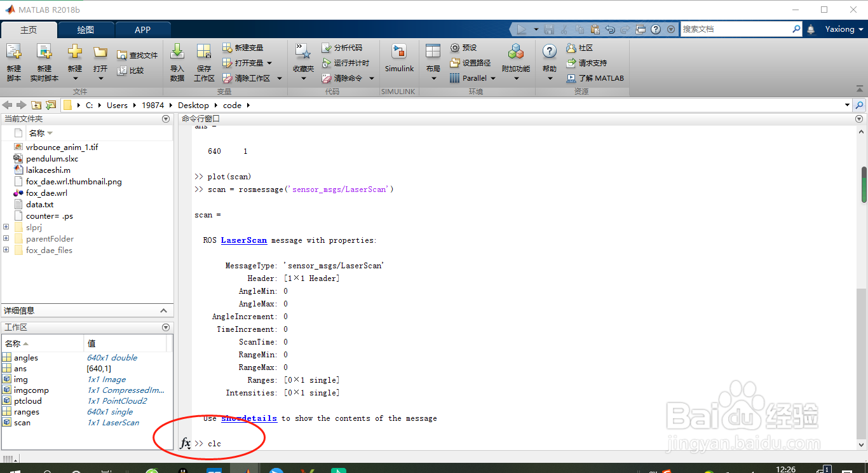Screen dimensions: 868x473
Task: Switch to the APP tab
Action: click(143, 30)
